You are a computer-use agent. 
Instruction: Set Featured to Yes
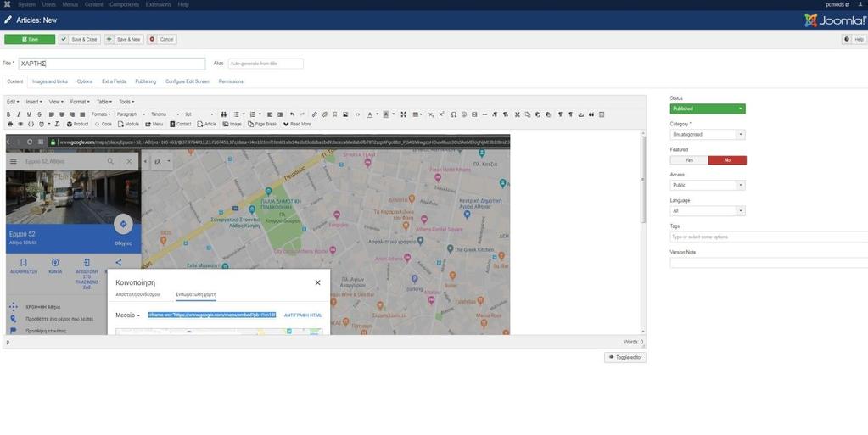point(689,160)
